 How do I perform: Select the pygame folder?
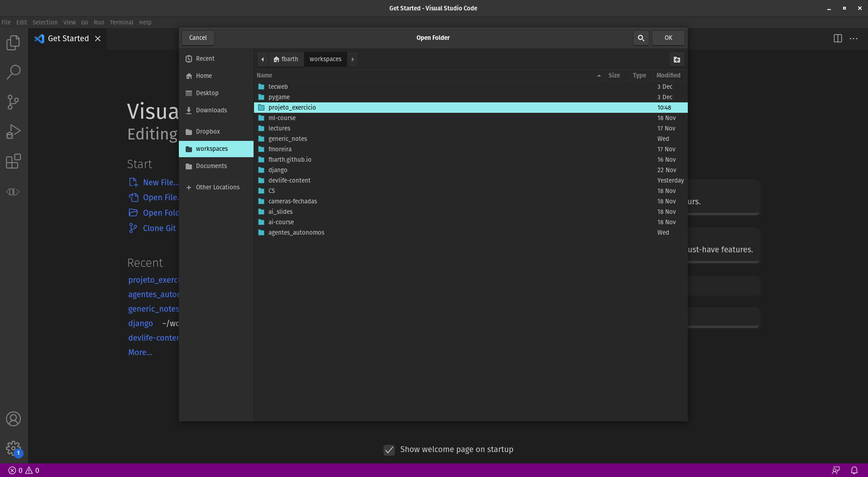pyautogui.click(x=471, y=97)
